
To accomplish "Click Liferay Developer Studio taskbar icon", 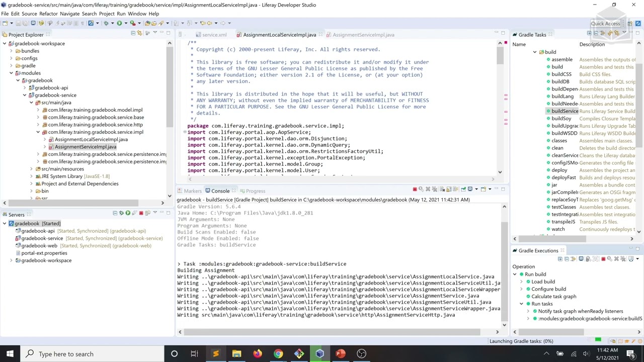I will point(320,354).
